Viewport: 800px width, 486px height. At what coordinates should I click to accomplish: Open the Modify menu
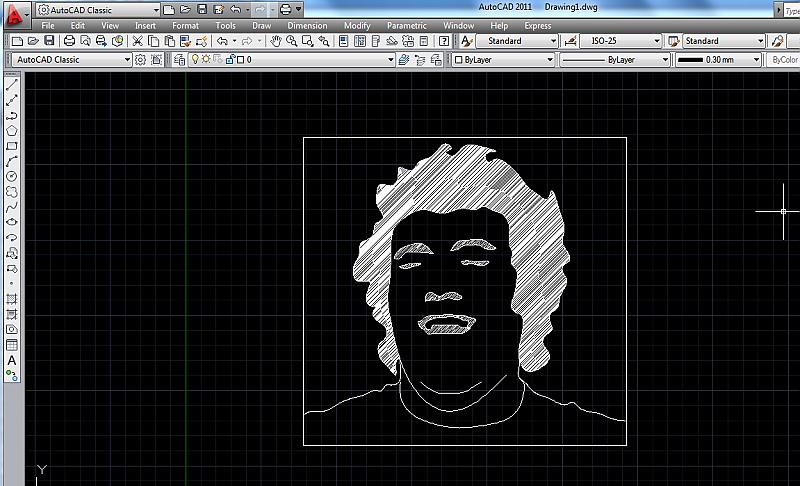(x=357, y=25)
